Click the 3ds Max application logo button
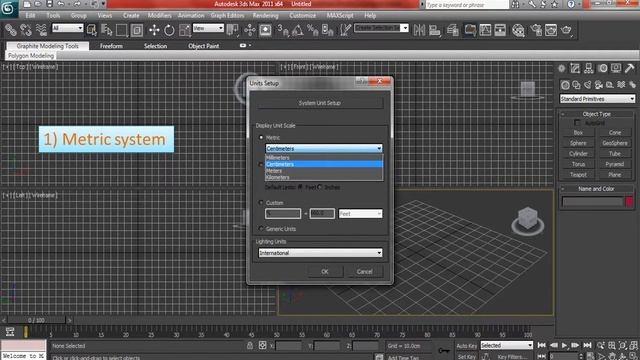 [x=8, y=8]
